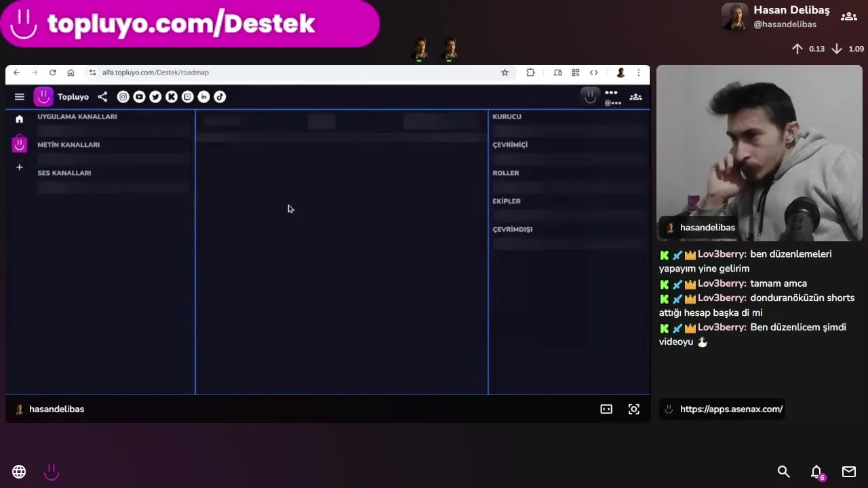The width and height of the screenshot is (868, 488).
Task: Click the "tamam amca" chat message
Action: [x=778, y=283]
